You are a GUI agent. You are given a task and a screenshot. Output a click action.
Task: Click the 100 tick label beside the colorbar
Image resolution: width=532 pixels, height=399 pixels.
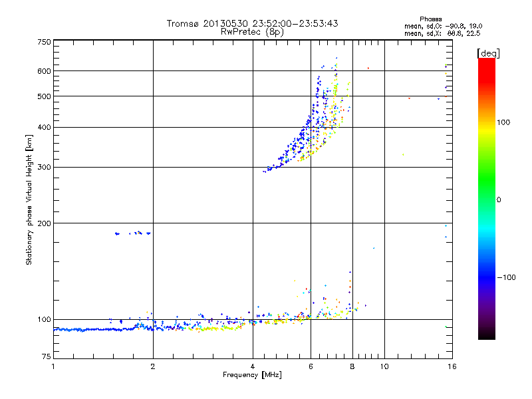pos(506,122)
